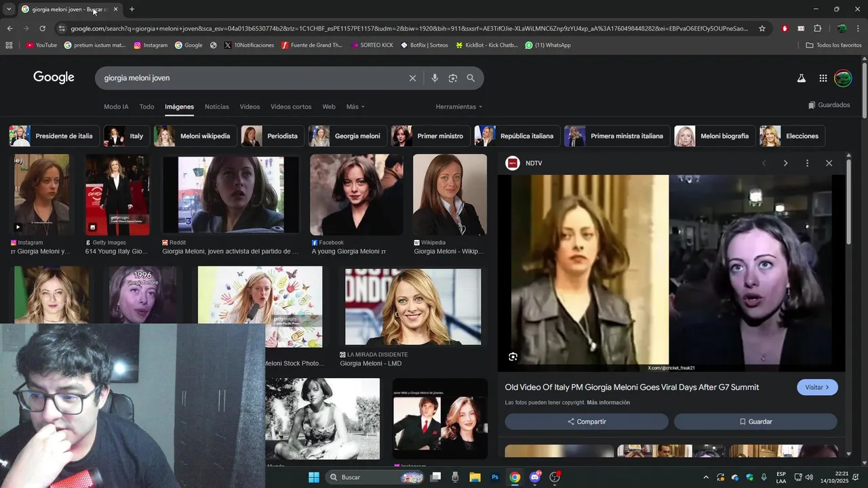This screenshot has height=488, width=868.
Task: Open the Google account avatar
Action: coord(843,78)
